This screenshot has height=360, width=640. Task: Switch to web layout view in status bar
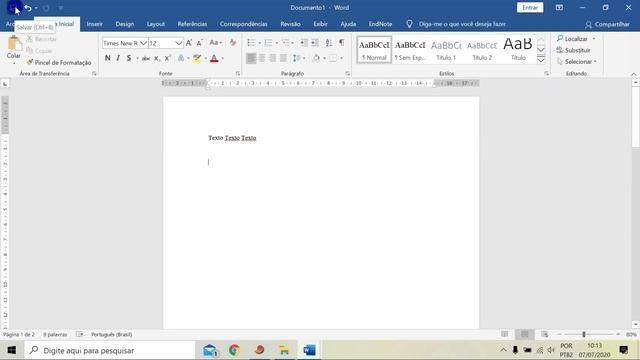(544, 334)
